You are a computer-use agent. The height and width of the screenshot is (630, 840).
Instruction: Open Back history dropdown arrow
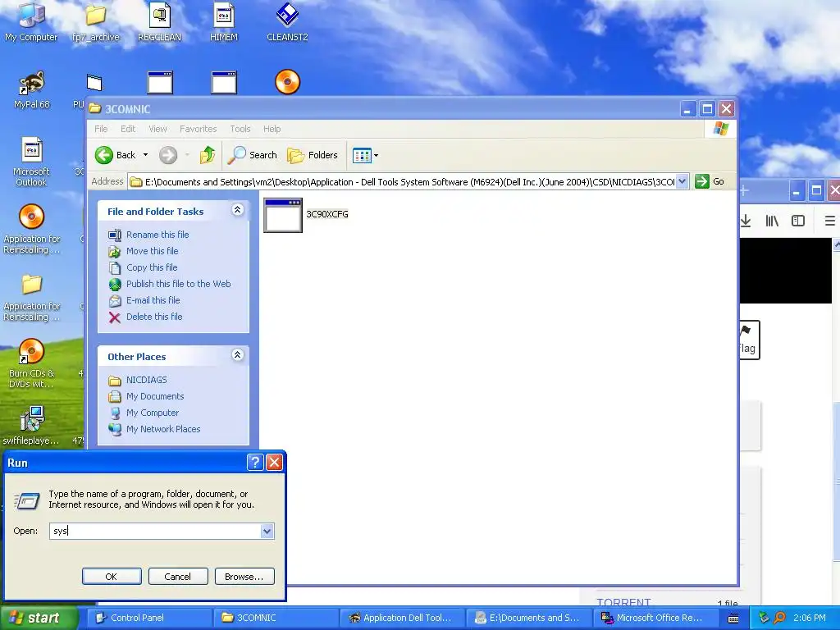tap(145, 155)
